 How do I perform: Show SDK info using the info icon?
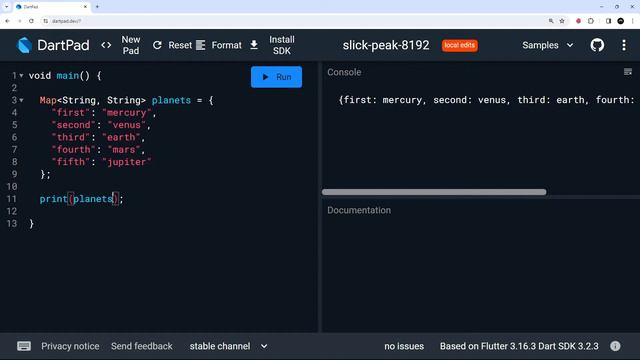point(615,346)
